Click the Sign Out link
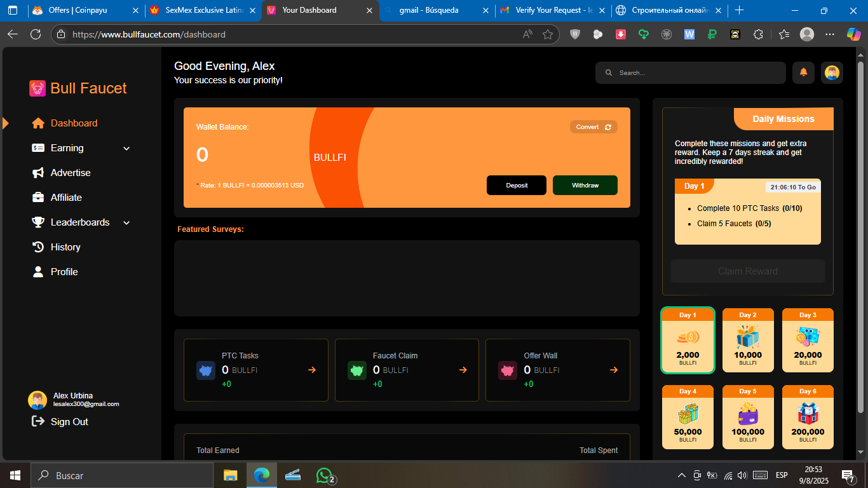 [x=69, y=422]
